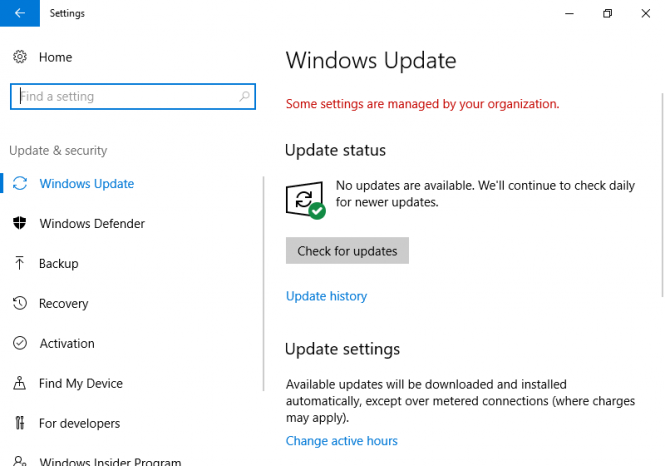The height and width of the screenshot is (466, 665).
Task: Open the Update history link
Action: [326, 296]
